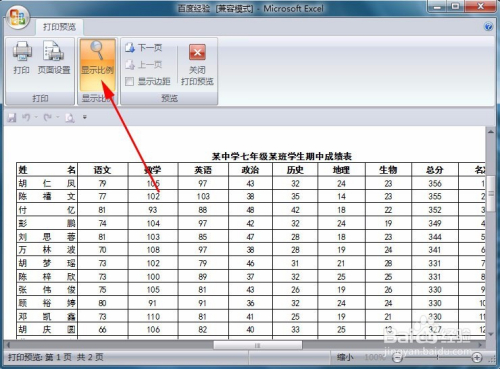Screen dimensions: 500x369
Task: Click the 总分 column header
Action: click(435, 170)
